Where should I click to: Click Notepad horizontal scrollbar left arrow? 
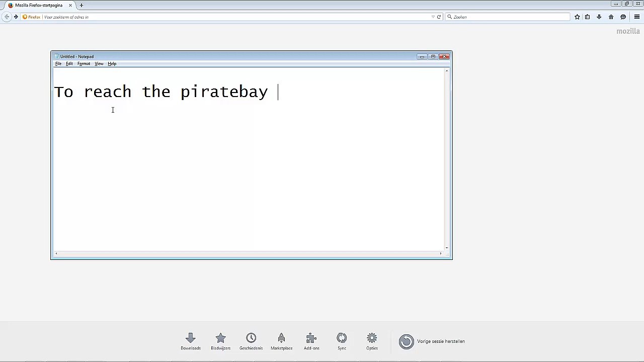tap(56, 253)
